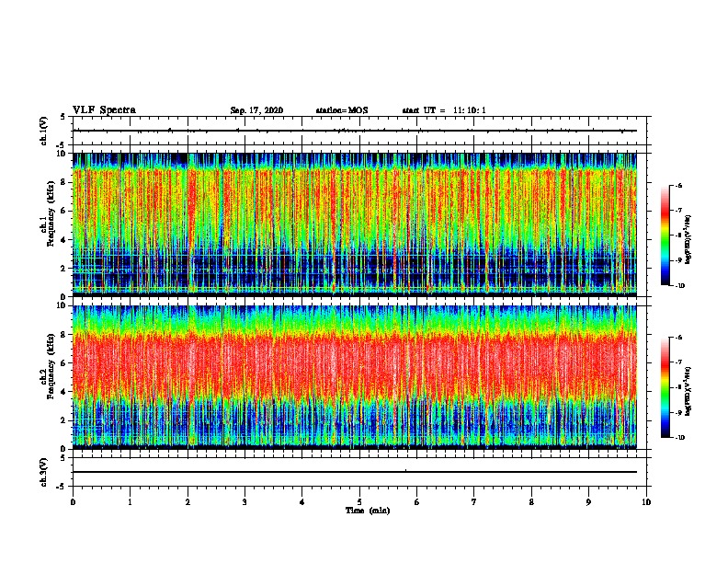Click time-axis tick label "7"
728x563 pixels.
click(474, 502)
